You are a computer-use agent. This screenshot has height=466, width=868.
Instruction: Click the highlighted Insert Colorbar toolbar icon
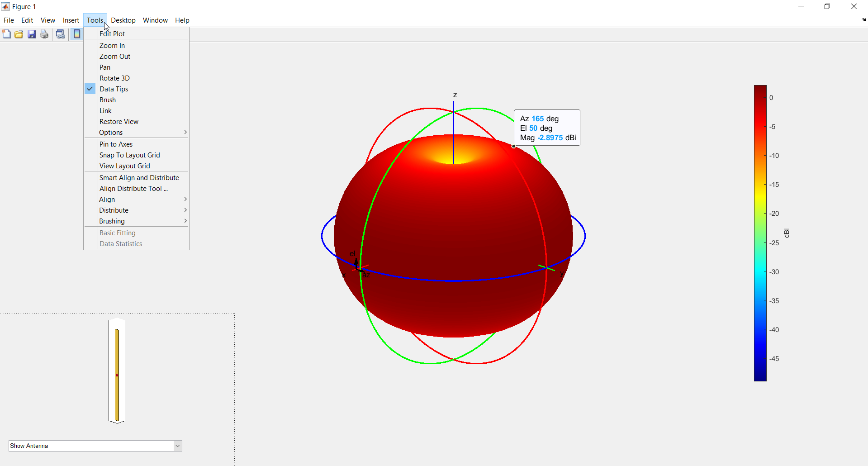point(76,33)
